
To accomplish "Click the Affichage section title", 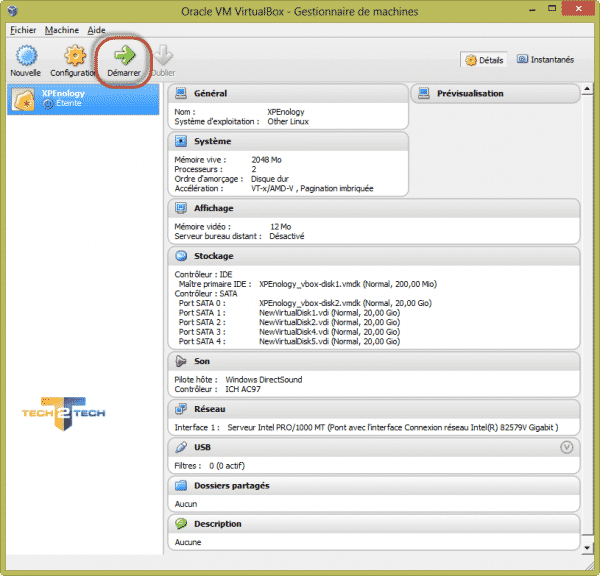I will pyautogui.click(x=214, y=208).
